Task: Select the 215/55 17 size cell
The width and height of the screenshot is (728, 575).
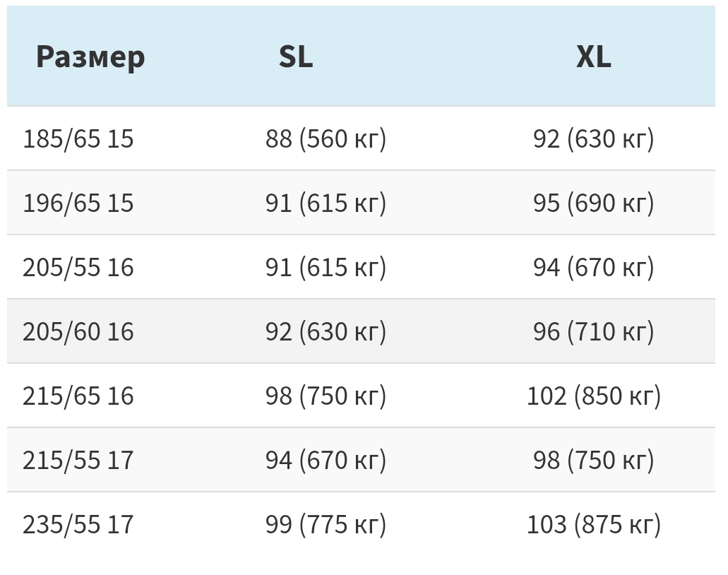Action: 78,460
